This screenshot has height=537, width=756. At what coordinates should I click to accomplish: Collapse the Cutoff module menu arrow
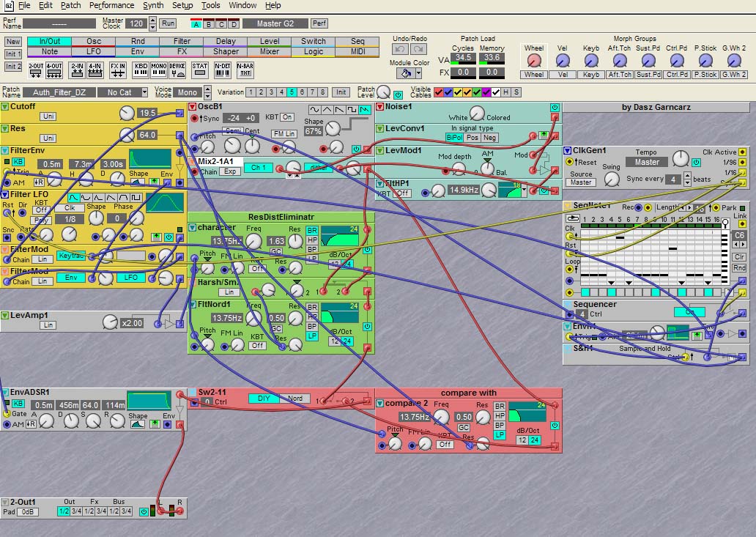pos(5,106)
